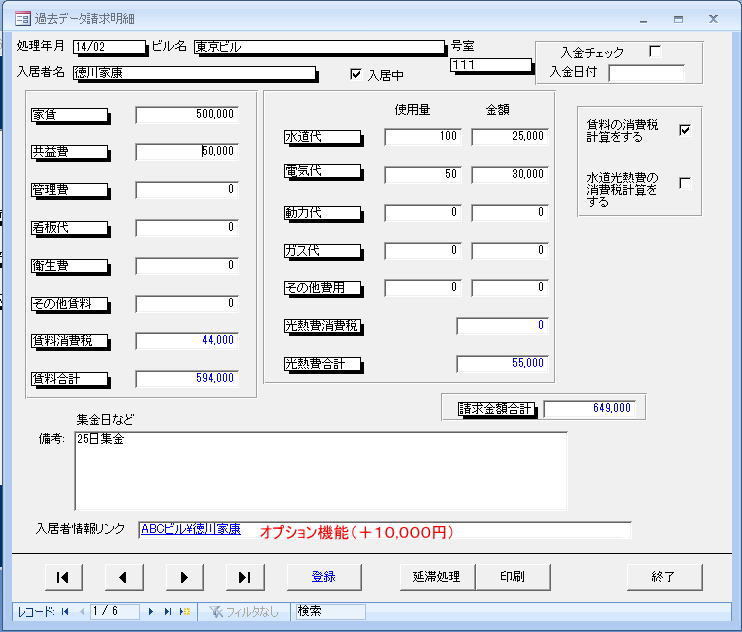The height and width of the screenshot is (632, 742).
Task: Click the 動力代 金額 field
Action: point(510,212)
